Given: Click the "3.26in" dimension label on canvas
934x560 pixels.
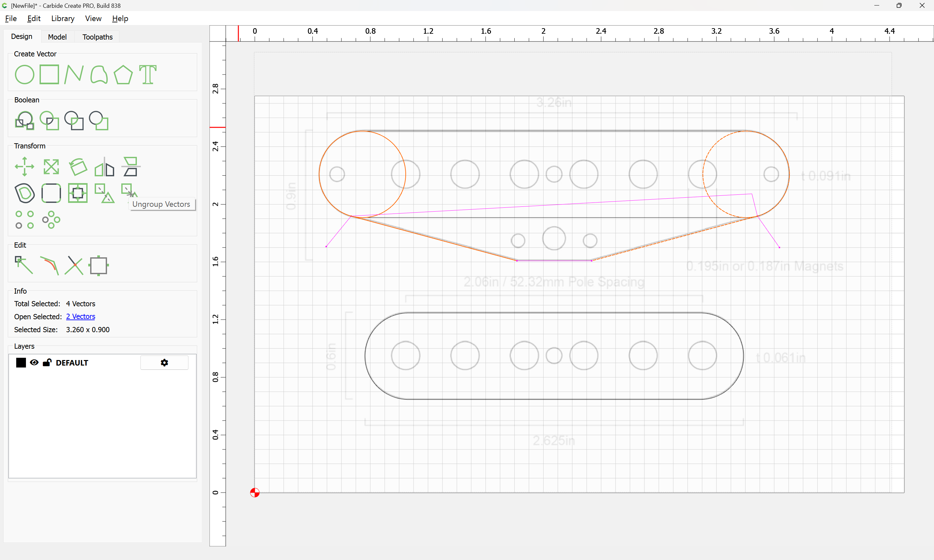Looking at the screenshot, I should [x=554, y=102].
